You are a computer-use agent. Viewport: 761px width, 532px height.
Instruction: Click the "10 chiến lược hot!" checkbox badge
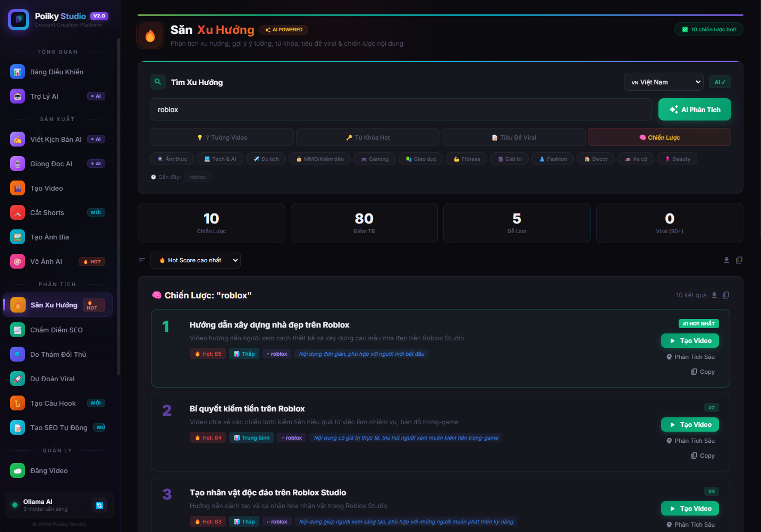coord(709,30)
